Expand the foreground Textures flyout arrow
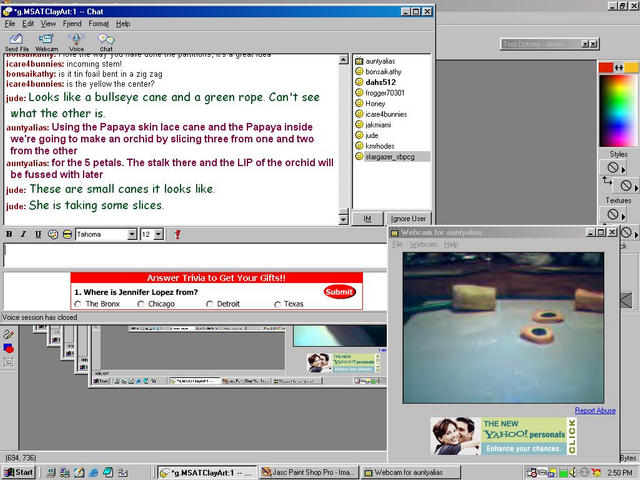Viewport: 640px width, 480px height. click(623, 216)
